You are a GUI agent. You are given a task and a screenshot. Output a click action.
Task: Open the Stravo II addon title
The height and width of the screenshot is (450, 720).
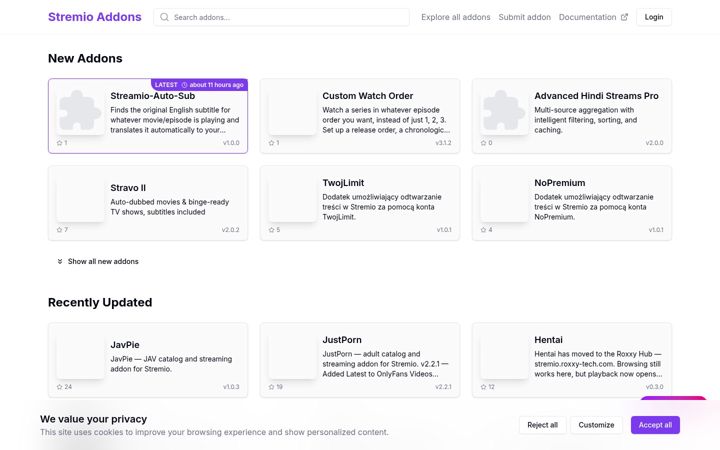(x=128, y=188)
